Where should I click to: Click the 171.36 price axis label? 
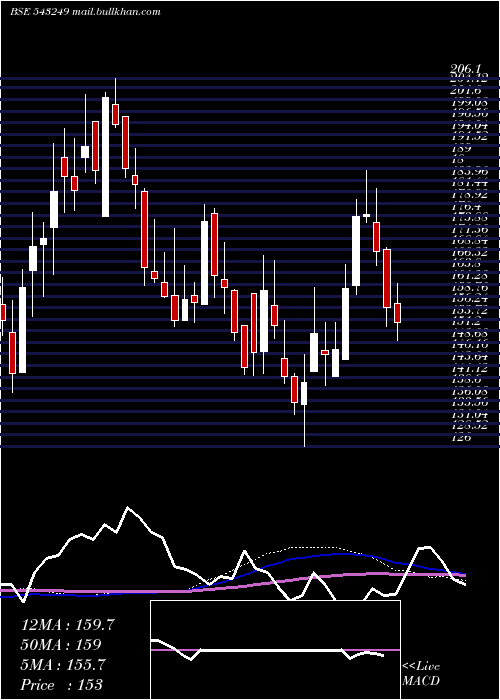pos(469,228)
